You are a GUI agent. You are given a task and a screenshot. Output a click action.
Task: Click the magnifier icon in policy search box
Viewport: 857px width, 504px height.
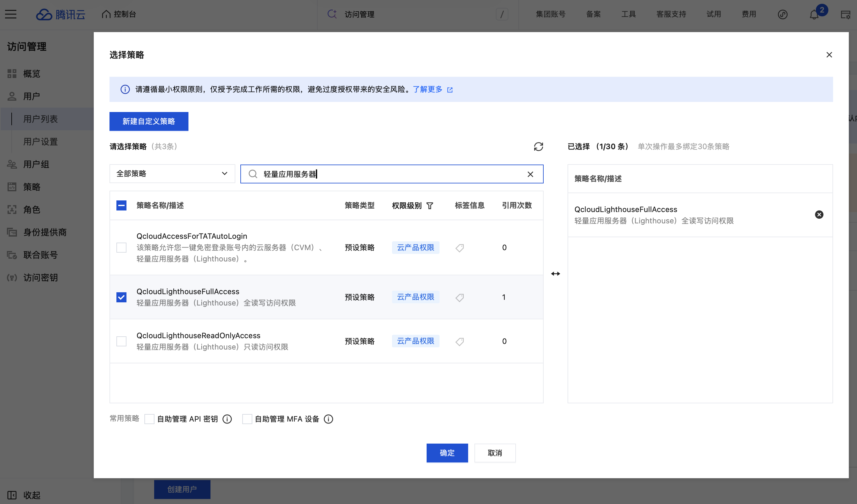pyautogui.click(x=253, y=174)
